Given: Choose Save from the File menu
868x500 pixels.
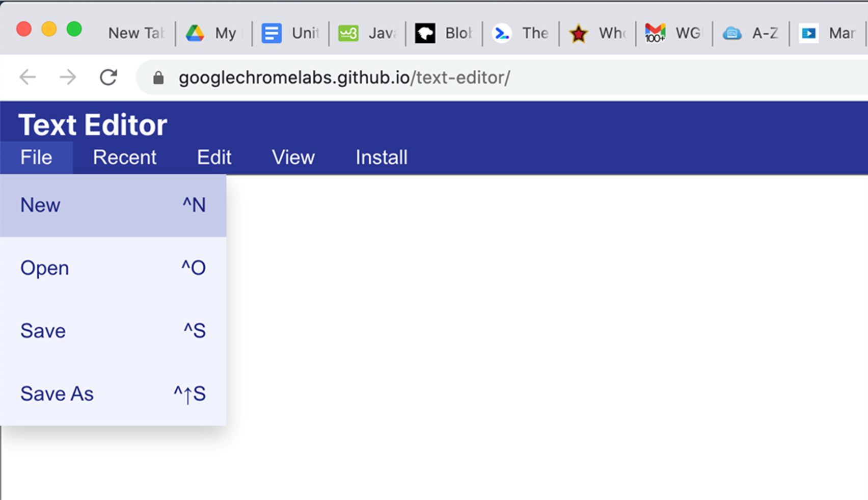Looking at the screenshot, I should pyautogui.click(x=113, y=331).
